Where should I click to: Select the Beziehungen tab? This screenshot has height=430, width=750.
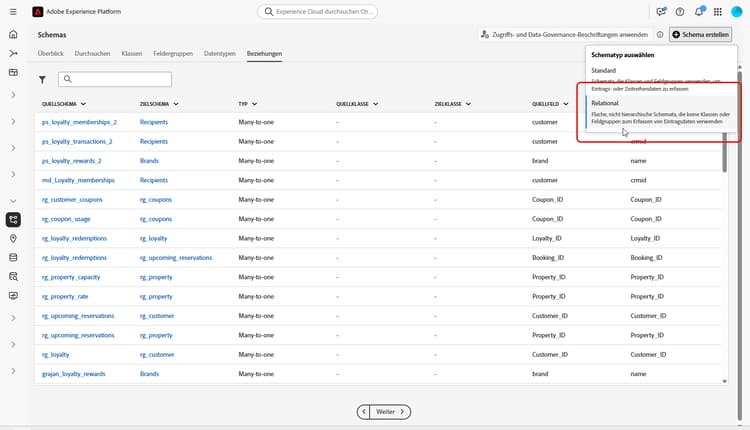(x=264, y=54)
